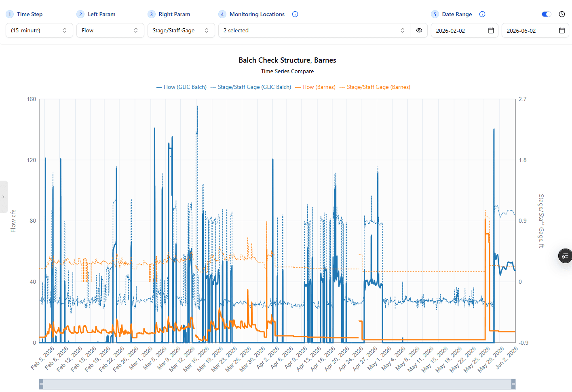Click the step 3 Right Param badge
Image resolution: width=572 pixels, height=392 pixels.
click(152, 14)
